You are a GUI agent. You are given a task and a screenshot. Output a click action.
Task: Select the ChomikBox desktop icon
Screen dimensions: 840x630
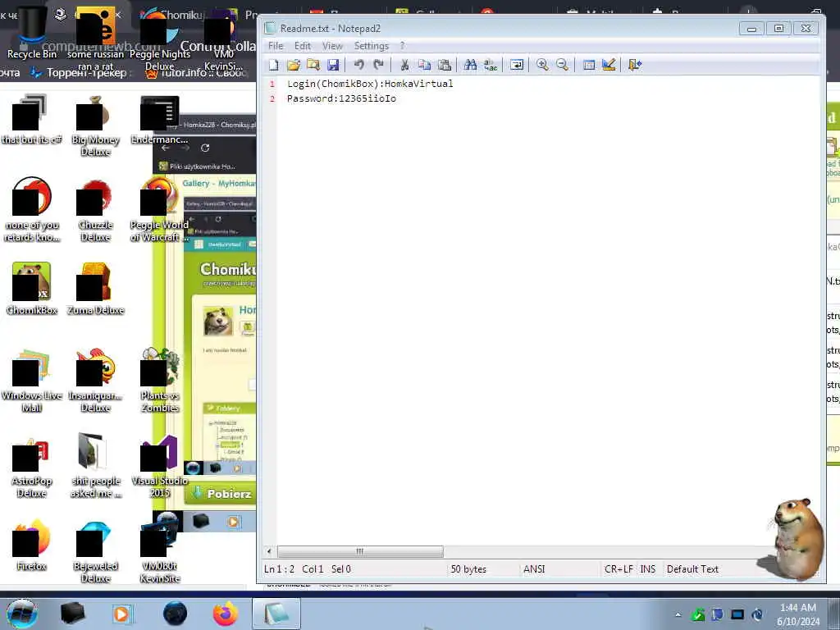(x=32, y=288)
